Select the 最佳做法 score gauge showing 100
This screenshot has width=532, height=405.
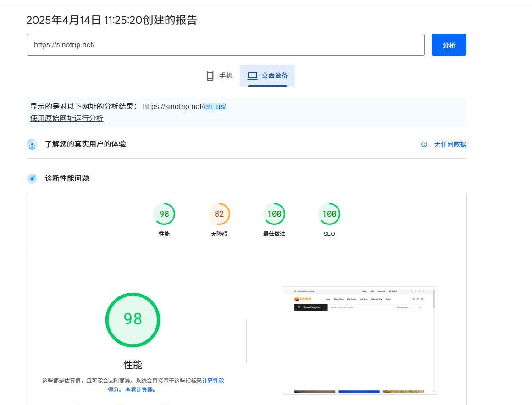click(274, 213)
